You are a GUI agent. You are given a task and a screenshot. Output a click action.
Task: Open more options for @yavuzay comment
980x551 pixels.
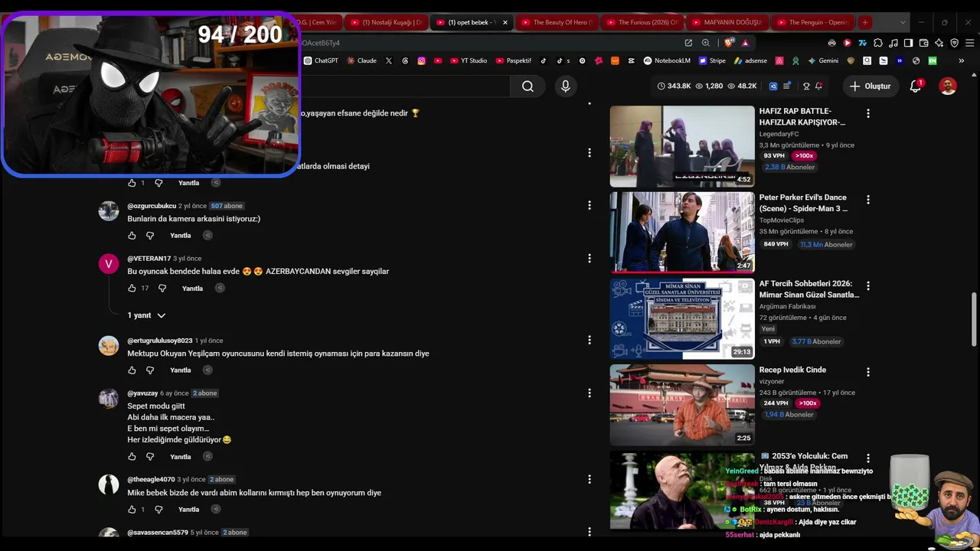coord(590,393)
